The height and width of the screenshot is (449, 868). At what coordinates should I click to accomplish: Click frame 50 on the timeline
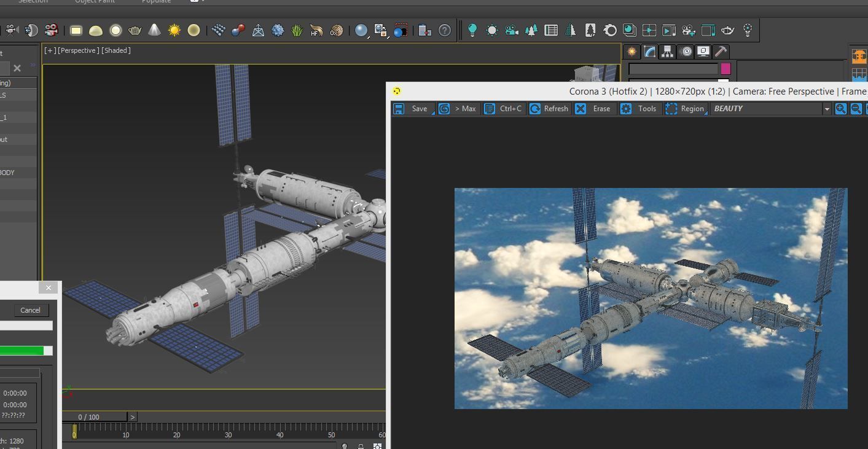point(331,435)
